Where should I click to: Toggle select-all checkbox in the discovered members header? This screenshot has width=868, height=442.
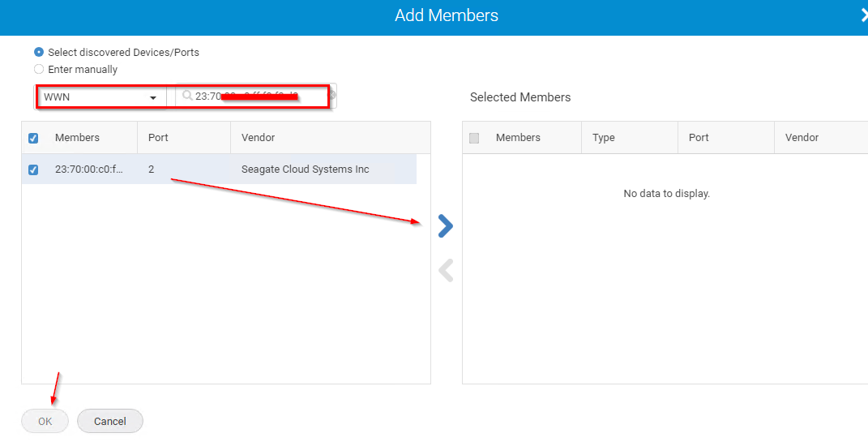coord(33,138)
